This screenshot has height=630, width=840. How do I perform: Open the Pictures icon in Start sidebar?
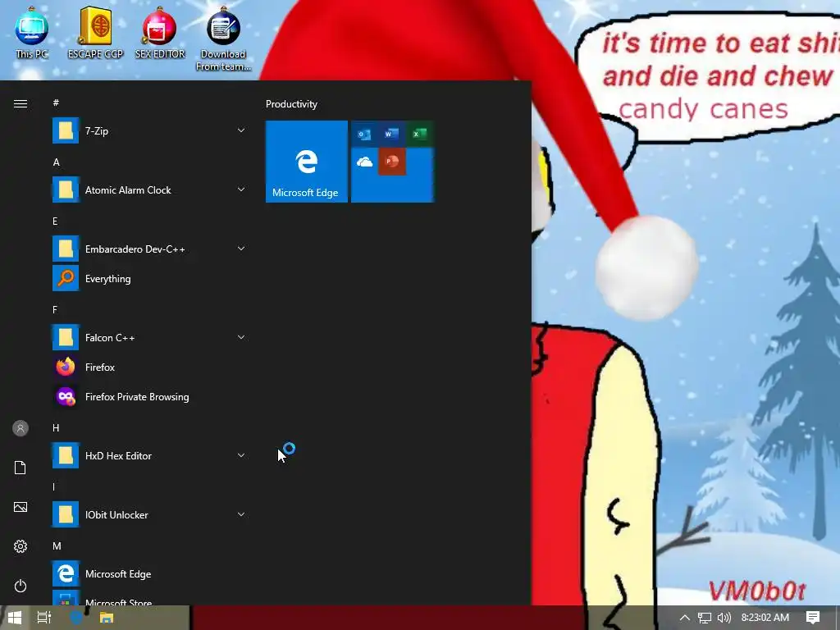(x=21, y=507)
